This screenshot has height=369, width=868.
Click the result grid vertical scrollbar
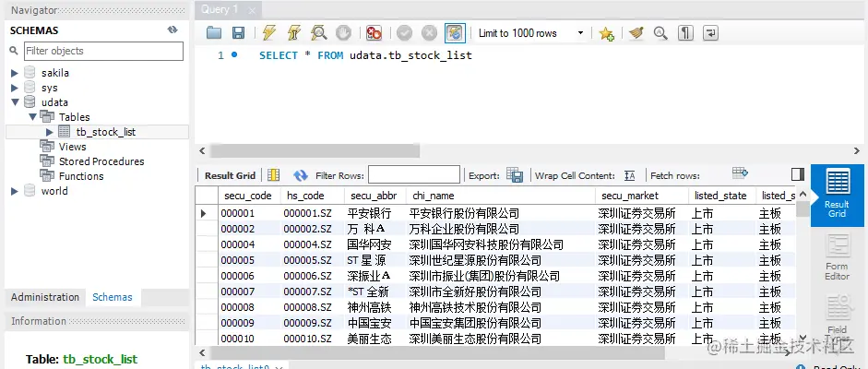(803, 208)
